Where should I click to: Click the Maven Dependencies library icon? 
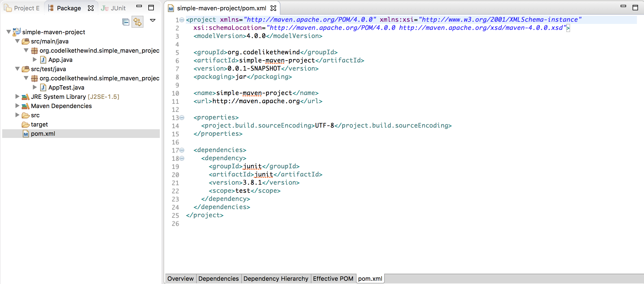[26, 106]
